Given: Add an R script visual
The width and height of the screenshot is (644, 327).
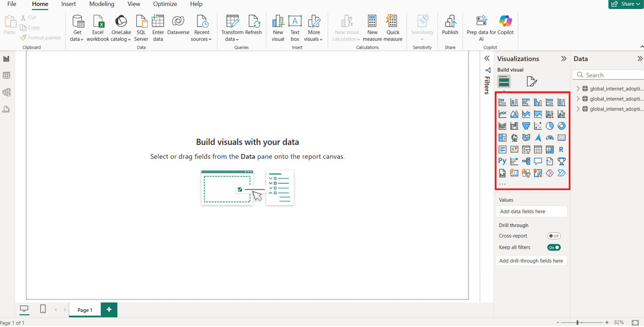Looking at the screenshot, I should [561, 150].
